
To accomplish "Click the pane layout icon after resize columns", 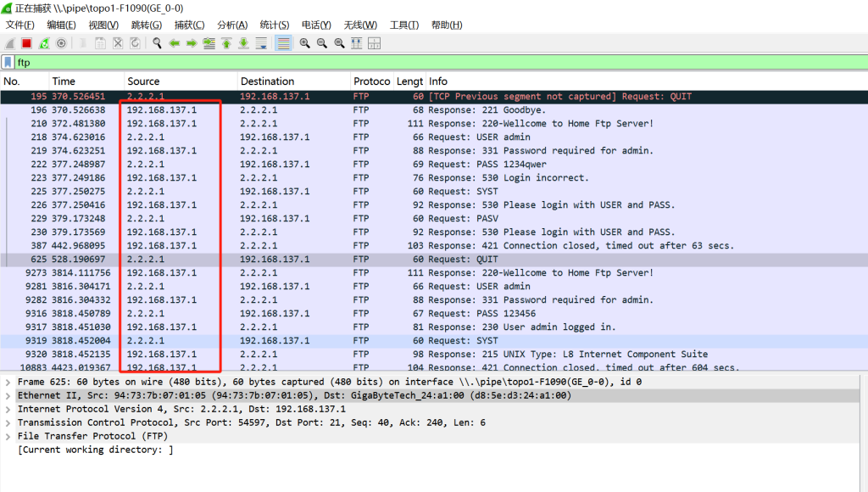I will [374, 43].
